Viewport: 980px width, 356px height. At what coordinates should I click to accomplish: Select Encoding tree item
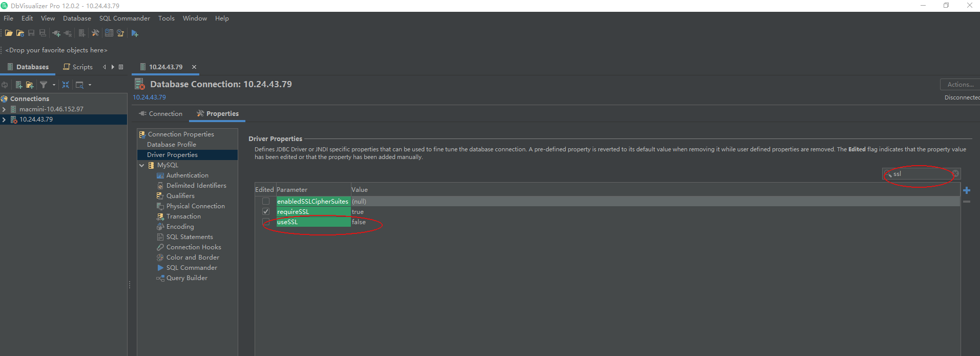(180, 226)
